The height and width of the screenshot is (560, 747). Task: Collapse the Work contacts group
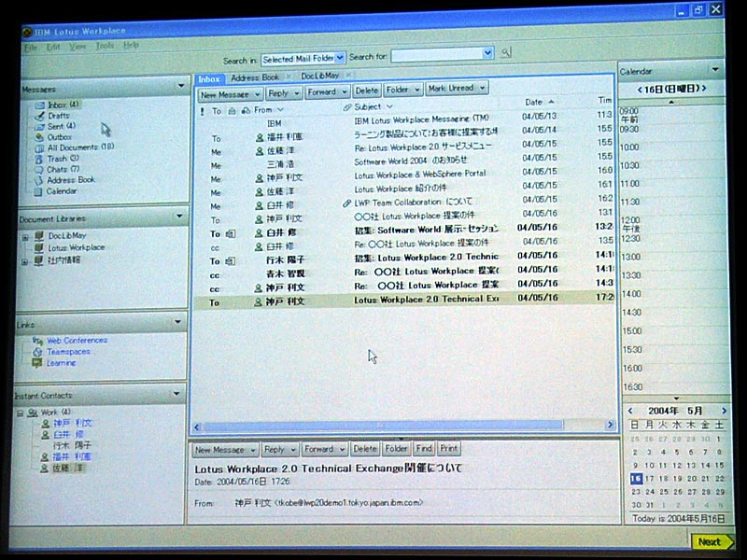point(20,413)
